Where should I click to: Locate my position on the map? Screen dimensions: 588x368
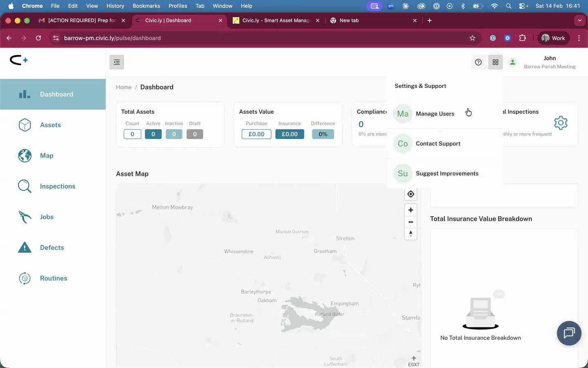pyautogui.click(x=410, y=194)
